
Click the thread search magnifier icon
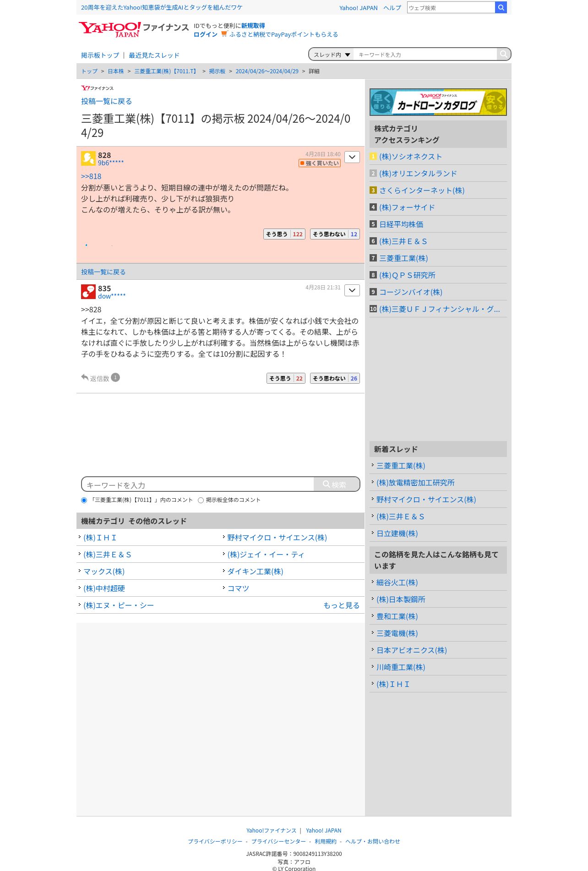503,54
